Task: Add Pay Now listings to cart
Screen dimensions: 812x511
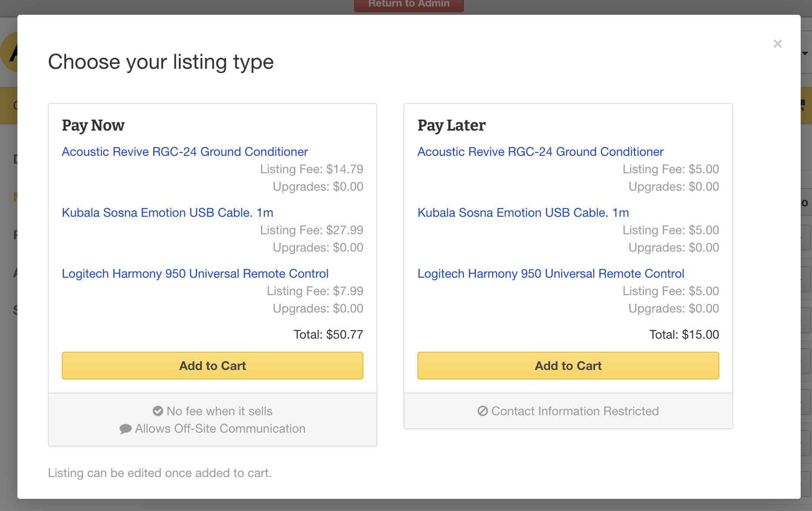Action: tap(212, 366)
